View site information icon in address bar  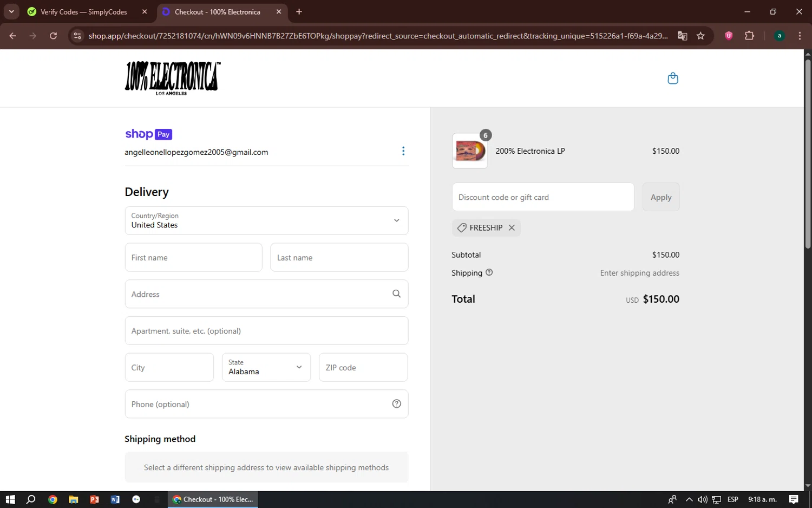pyautogui.click(x=77, y=36)
